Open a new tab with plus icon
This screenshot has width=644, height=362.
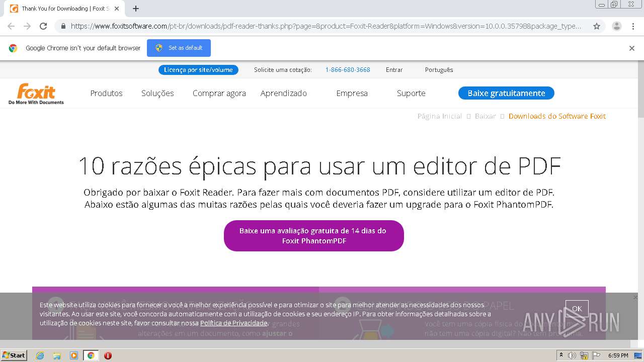[x=135, y=9]
